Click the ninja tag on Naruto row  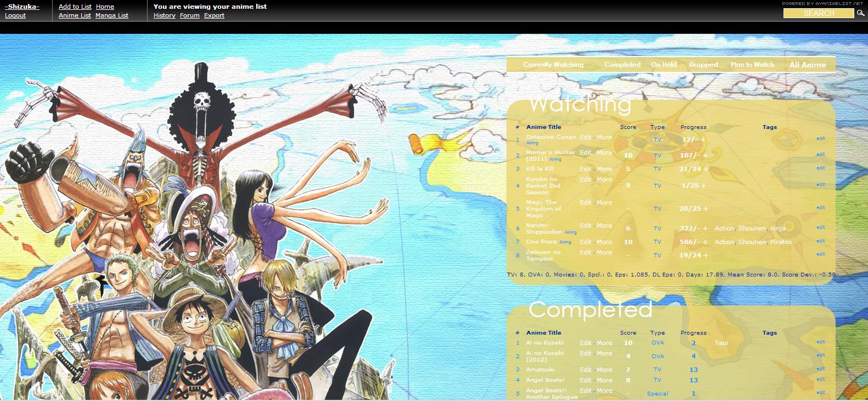coord(777,228)
